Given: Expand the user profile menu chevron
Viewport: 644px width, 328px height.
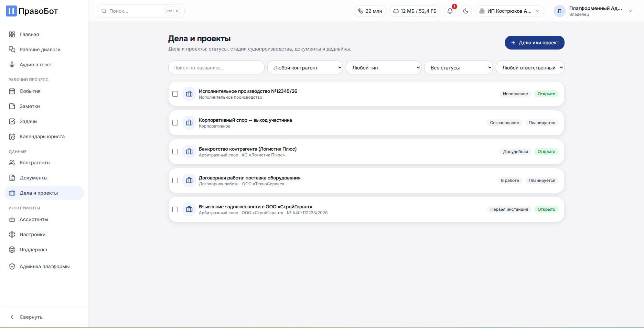Looking at the screenshot, I should click(631, 11).
